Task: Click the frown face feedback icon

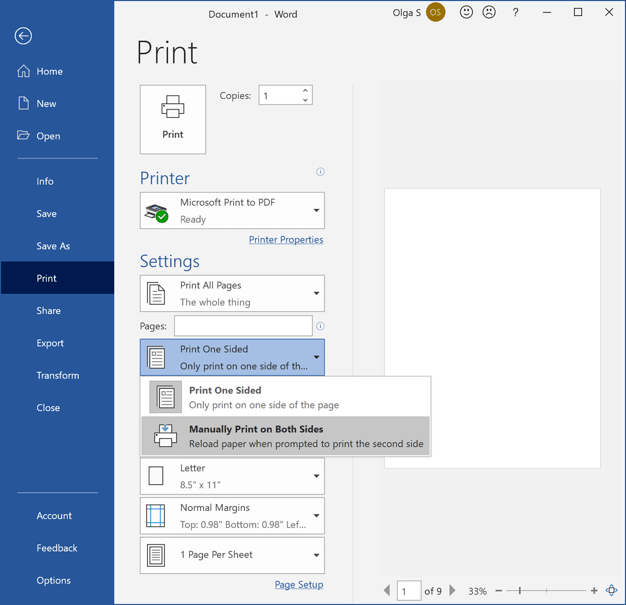Action: coord(489,13)
